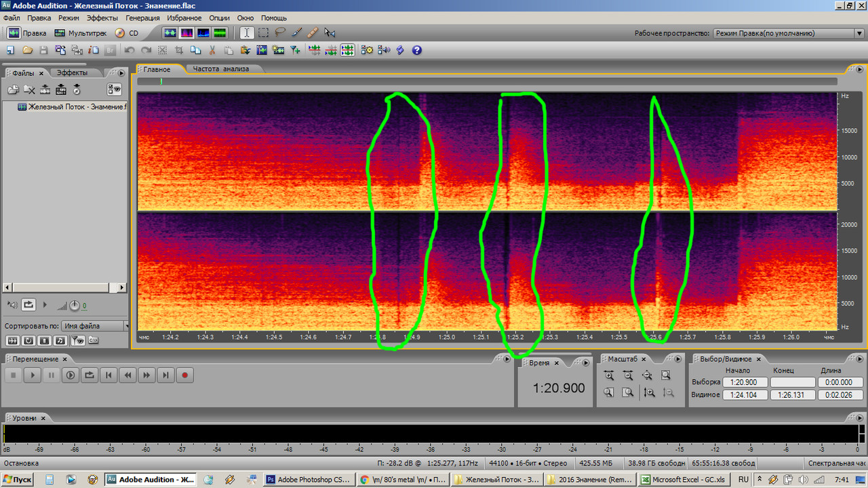Toggle show loop files filter button
This screenshot has height=488, width=868.
point(28,340)
